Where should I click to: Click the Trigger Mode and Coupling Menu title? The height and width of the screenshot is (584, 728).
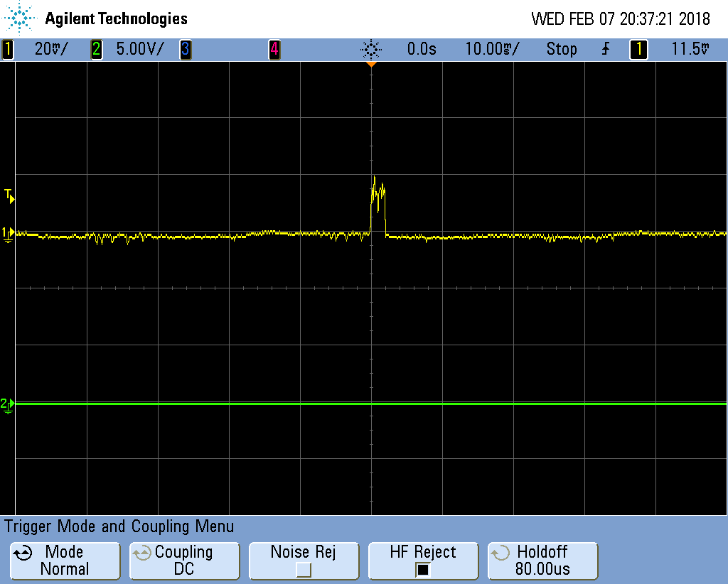click(119, 526)
